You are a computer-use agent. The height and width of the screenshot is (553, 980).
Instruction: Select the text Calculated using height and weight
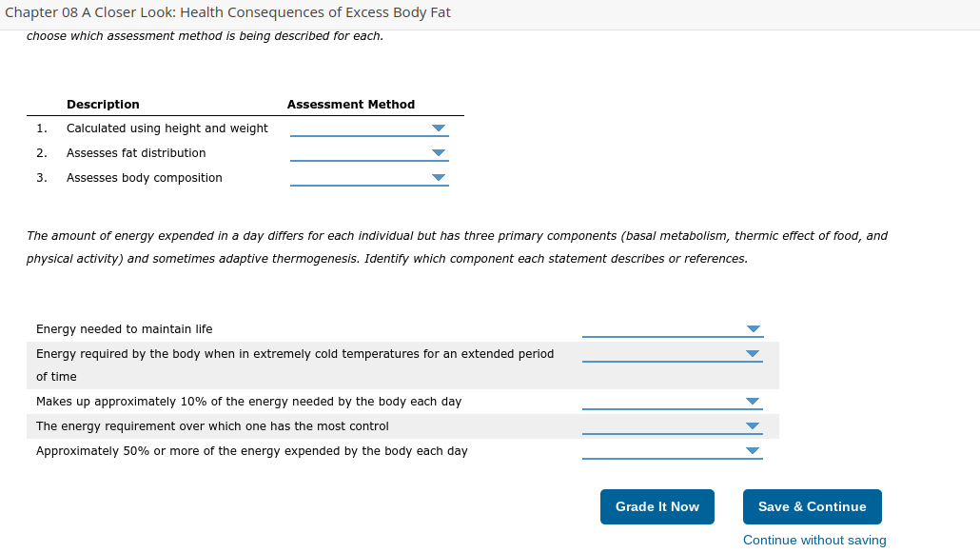point(167,128)
